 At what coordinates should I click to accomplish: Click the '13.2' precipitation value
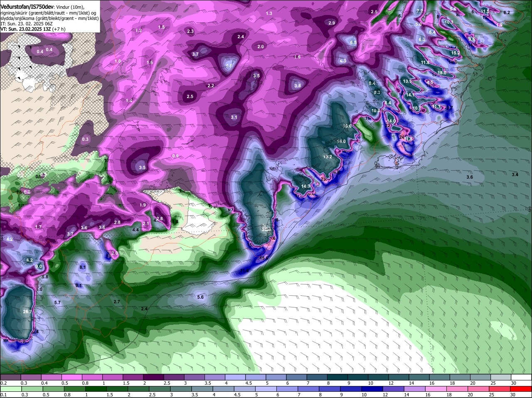tap(328, 157)
